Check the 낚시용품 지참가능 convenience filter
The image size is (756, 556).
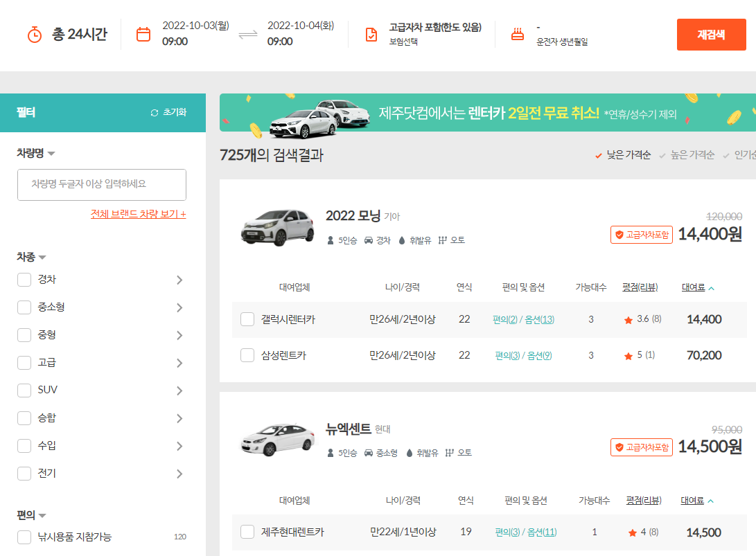coord(24,537)
